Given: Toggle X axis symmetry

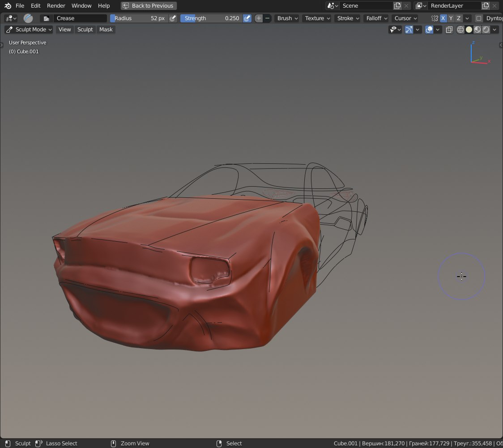Looking at the screenshot, I should (x=443, y=18).
